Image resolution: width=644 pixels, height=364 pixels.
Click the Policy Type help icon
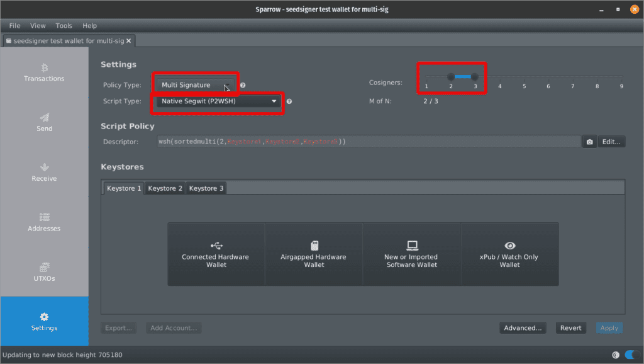[243, 85]
